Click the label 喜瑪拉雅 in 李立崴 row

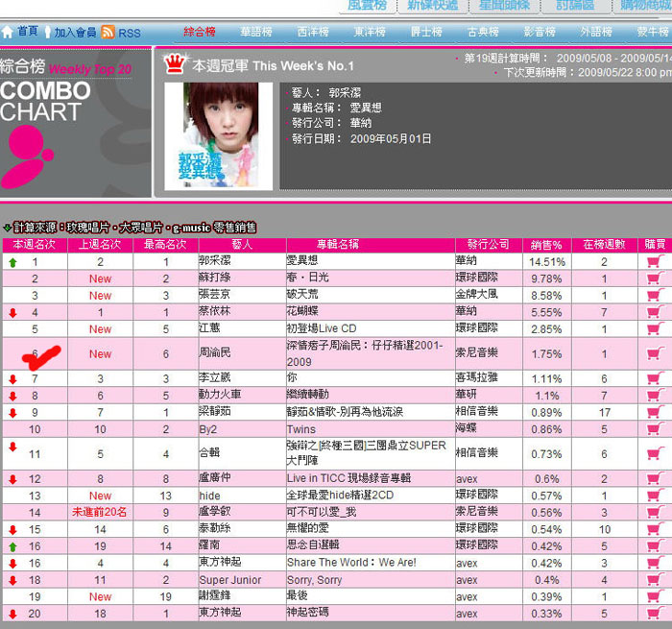pyautogui.click(x=477, y=377)
